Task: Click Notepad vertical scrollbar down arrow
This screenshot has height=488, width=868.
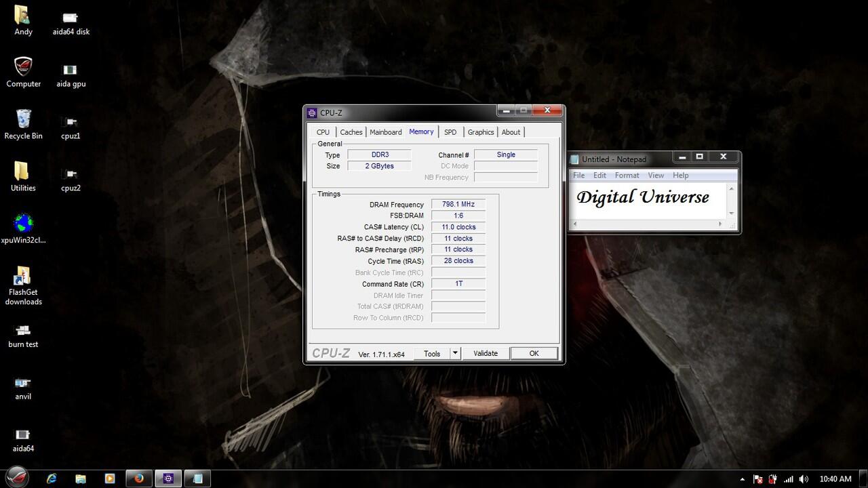Action: (x=731, y=213)
